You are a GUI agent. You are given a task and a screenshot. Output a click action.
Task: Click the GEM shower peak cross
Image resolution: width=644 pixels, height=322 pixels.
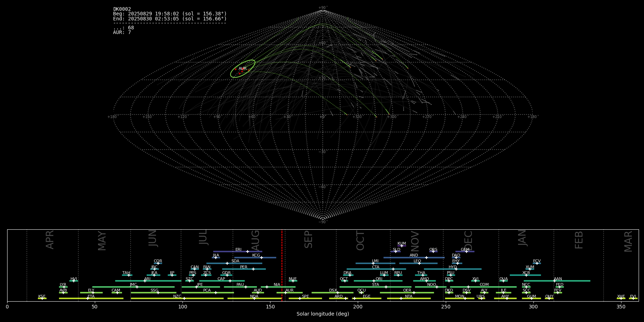pyautogui.click(x=467, y=252)
